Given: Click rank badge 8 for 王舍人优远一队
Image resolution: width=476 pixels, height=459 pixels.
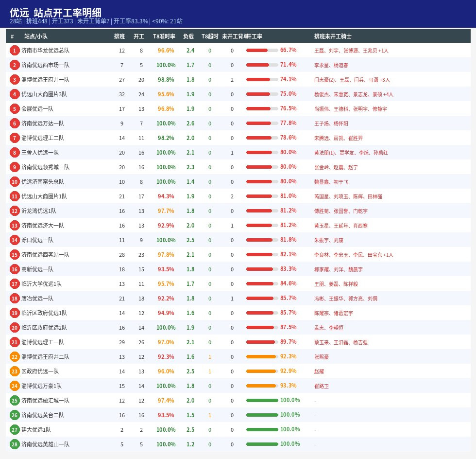Looking at the screenshot, I should [x=14, y=153].
